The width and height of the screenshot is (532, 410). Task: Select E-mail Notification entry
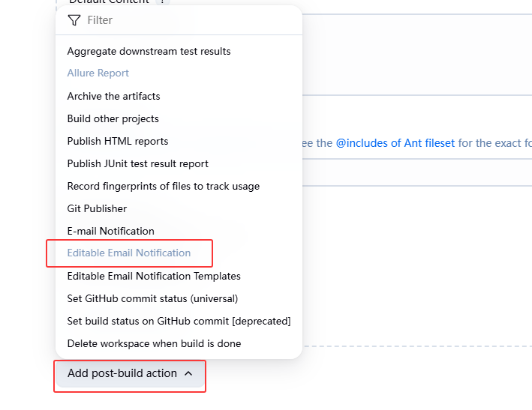pos(110,231)
